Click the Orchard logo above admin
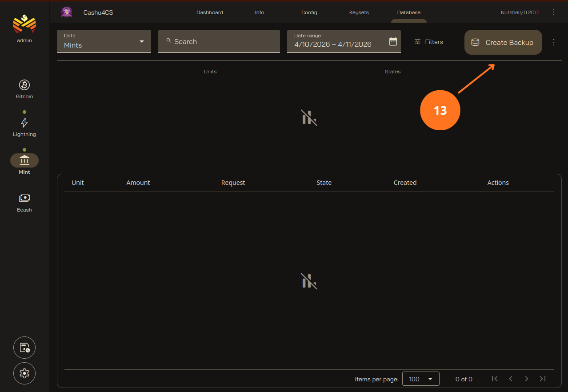Viewport: 568px width, 392px height. [24, 24]
